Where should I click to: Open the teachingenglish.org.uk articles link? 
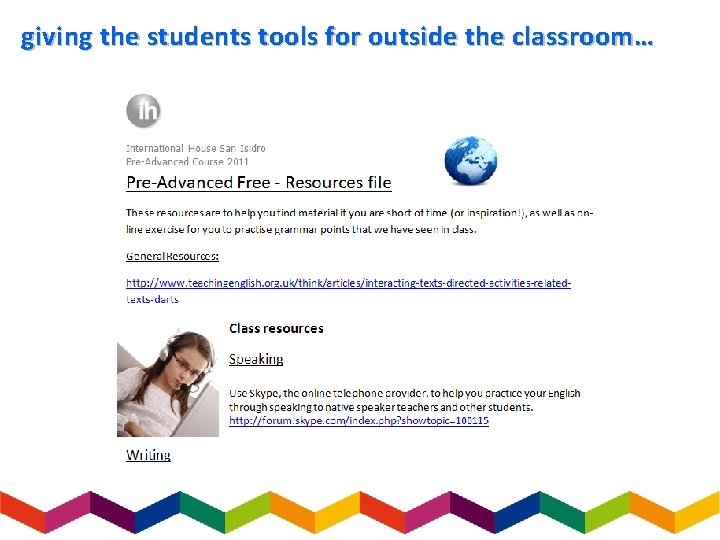(349, 291)
